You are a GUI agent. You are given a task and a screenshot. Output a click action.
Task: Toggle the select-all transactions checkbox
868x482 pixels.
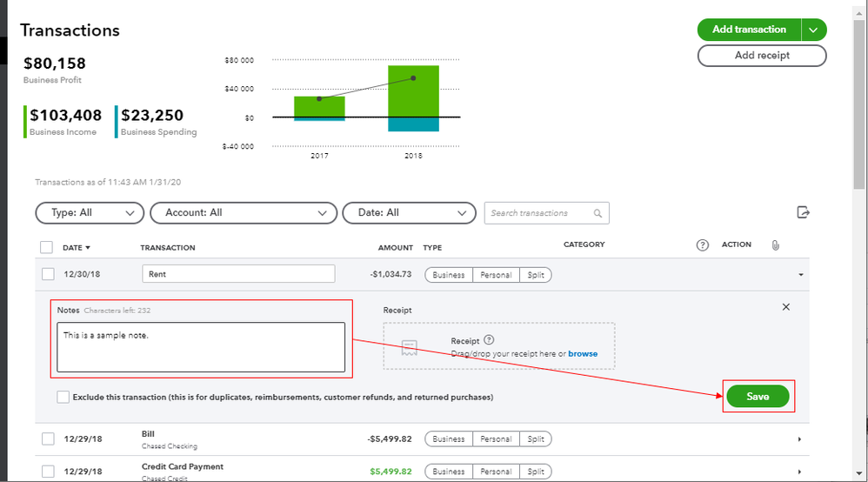pos(46,247)
